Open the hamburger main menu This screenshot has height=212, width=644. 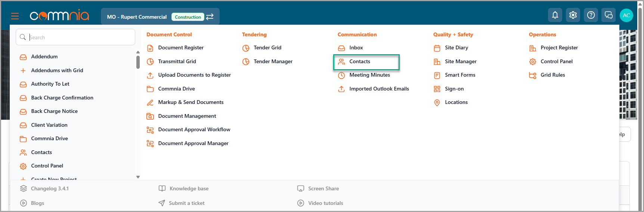[x=15, y=16]
